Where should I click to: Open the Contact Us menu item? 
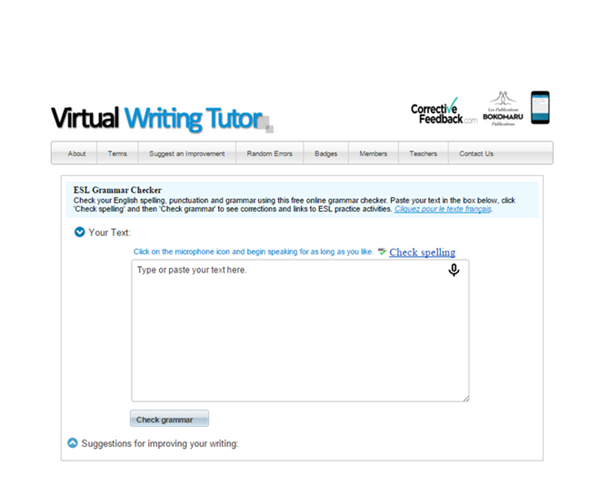pos(476,153)
